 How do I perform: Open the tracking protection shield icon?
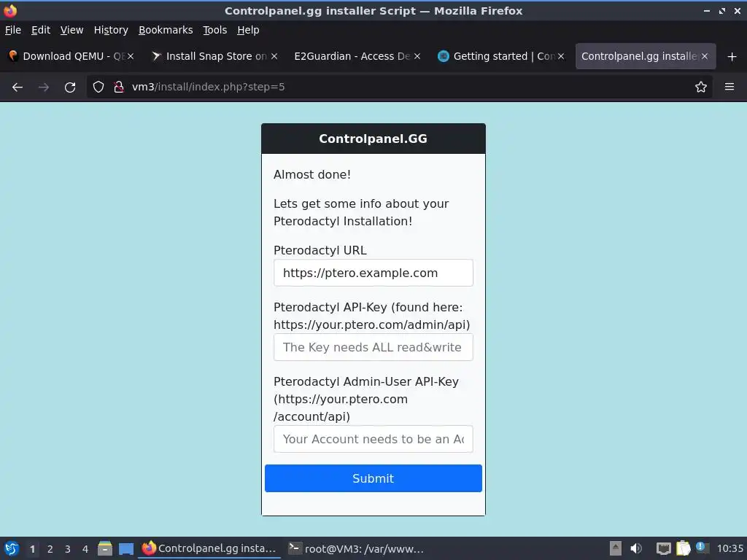(98, 87)
